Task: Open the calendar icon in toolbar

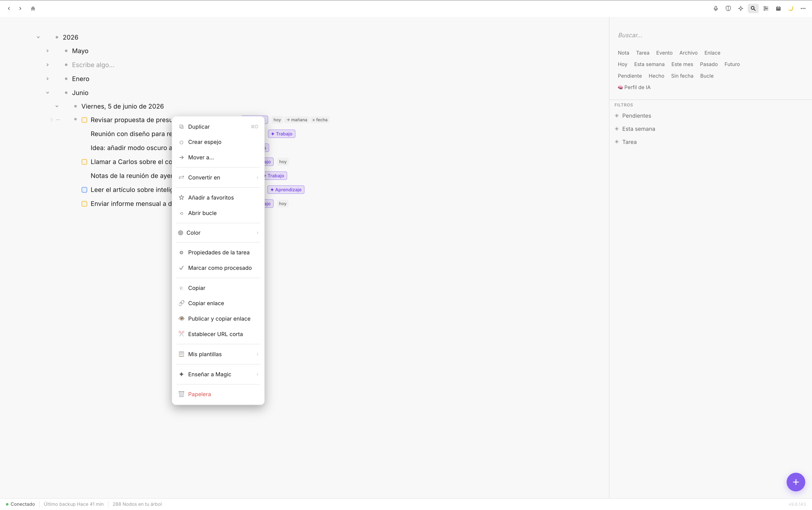Action: click(778, 8)
